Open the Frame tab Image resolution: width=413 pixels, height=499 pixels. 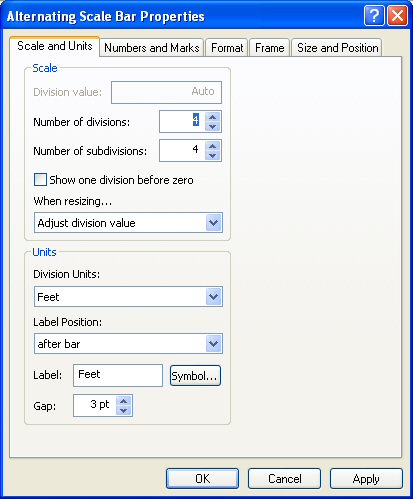[269, 48]
